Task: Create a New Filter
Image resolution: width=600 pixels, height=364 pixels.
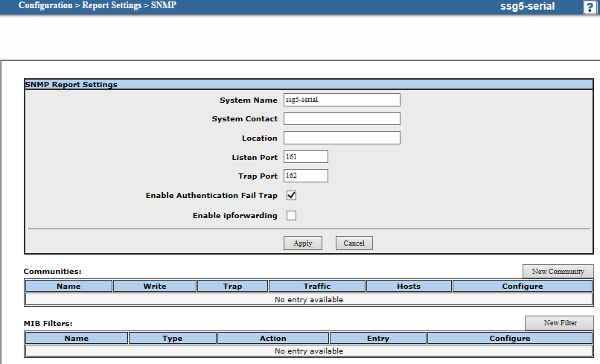Action: (x=559, y=323)
